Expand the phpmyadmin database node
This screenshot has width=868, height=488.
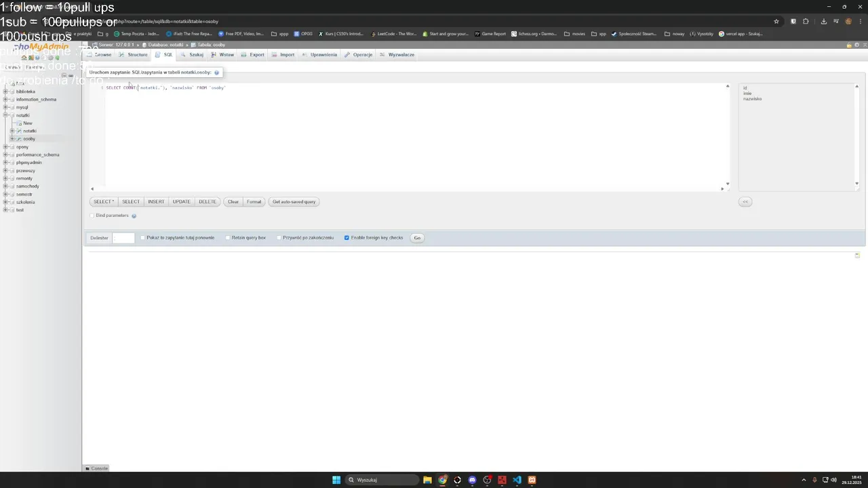pos(5,163)
